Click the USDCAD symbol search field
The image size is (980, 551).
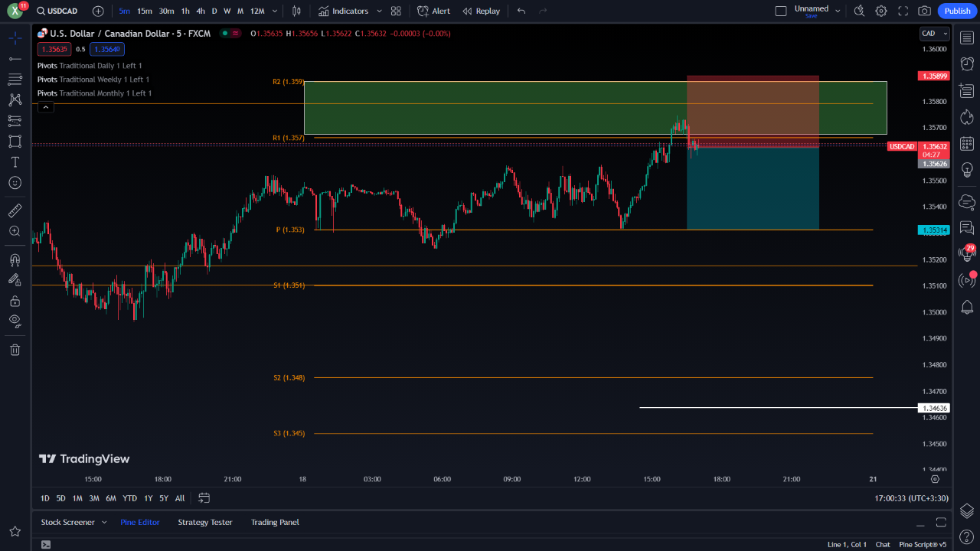click(x=60, y=11)
